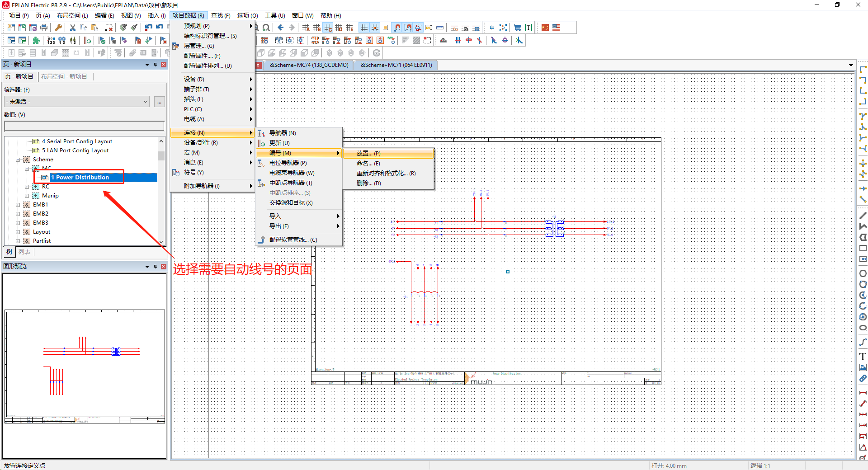Open 配置软管管线... (C) entry

pos(299,240)
